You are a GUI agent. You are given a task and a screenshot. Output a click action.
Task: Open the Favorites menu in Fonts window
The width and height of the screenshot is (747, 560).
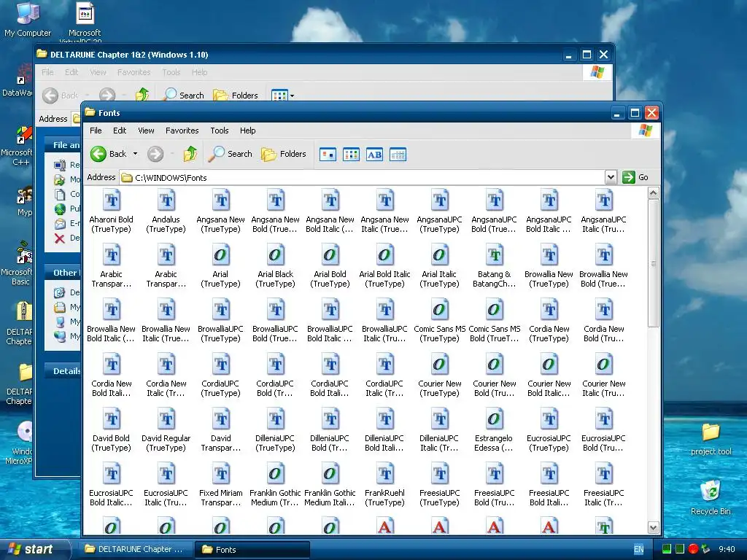182,131
